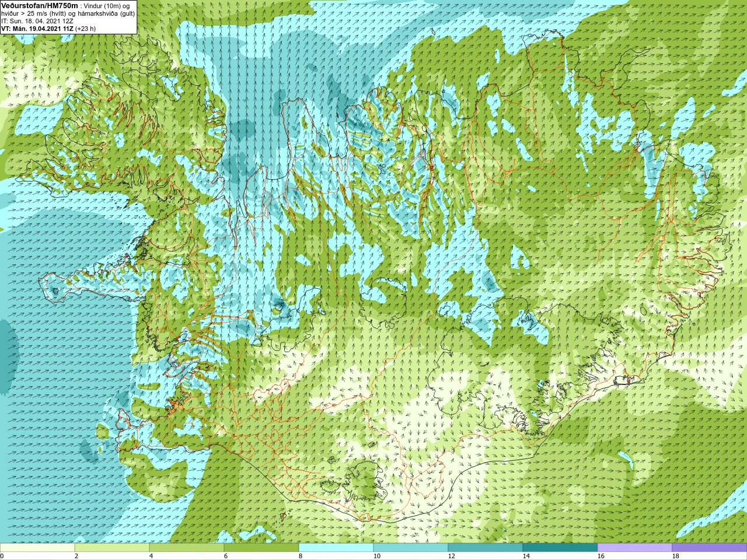The width and height of the screenshot is (747, 560).
Task: Click the 0–2 pale cream legend swatch
Action: point(37,548)
